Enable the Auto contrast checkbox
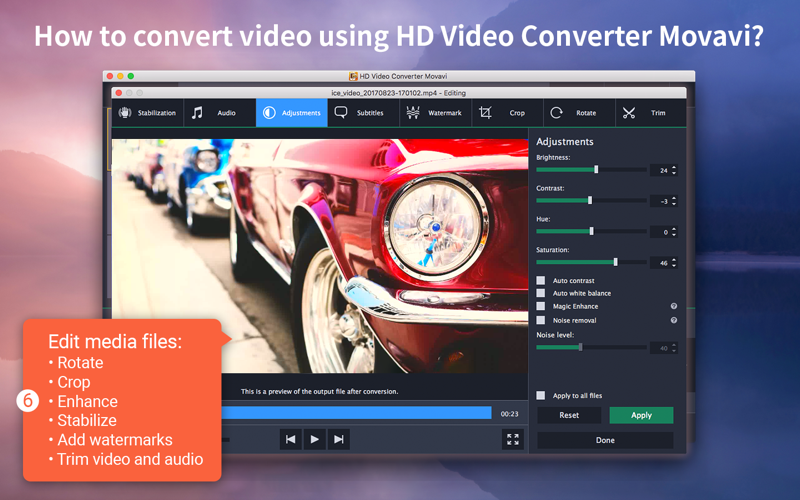Viewport: 800px width, 500px height. click(541, 281)
